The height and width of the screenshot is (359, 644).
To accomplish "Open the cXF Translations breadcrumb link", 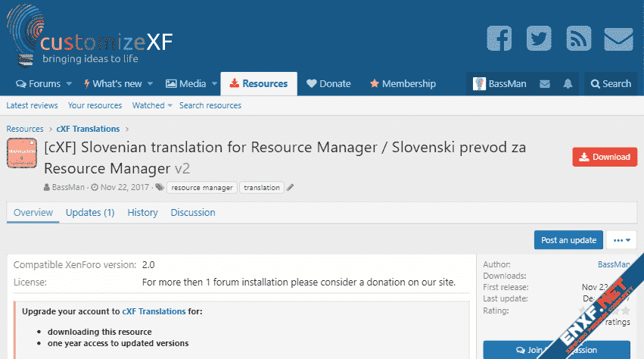I will [88, 129].
